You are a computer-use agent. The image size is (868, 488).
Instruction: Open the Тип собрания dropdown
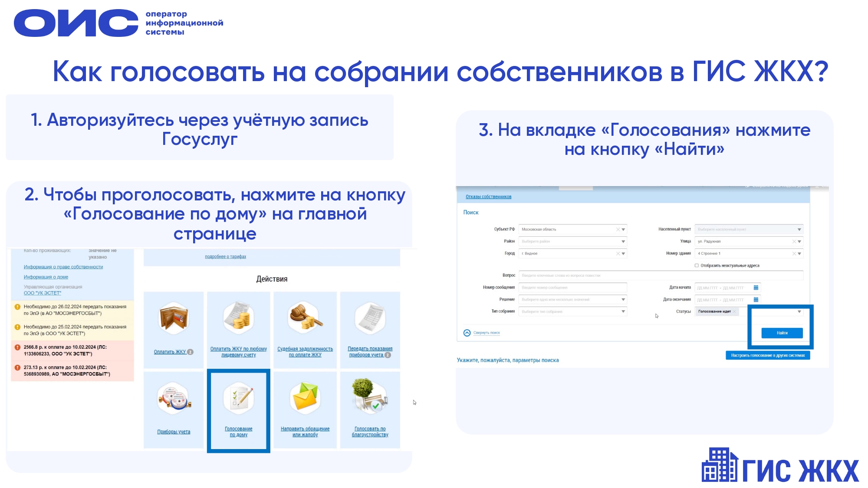tap(623, 311)
